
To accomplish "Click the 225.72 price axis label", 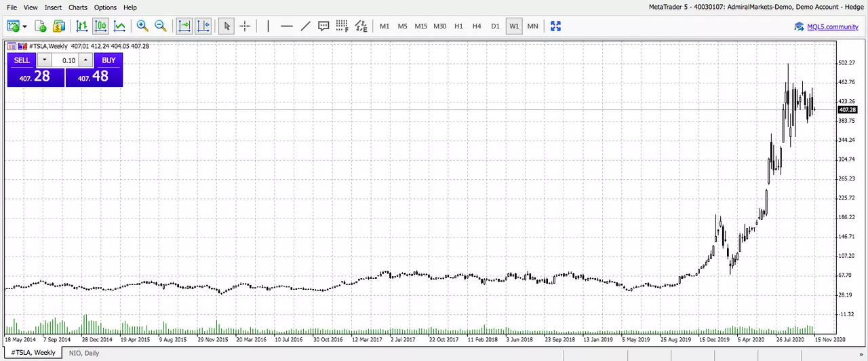I will [x=848, y=198].
